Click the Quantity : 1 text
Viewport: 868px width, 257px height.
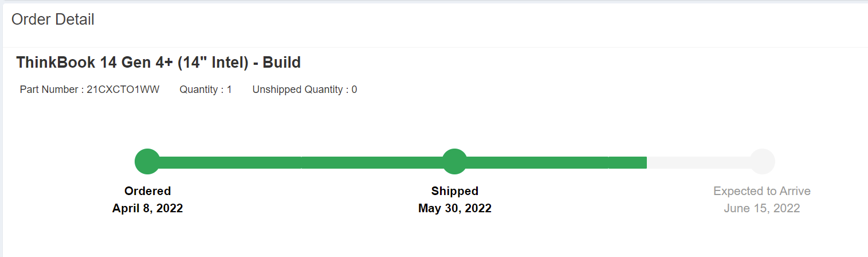pos(206,89)
